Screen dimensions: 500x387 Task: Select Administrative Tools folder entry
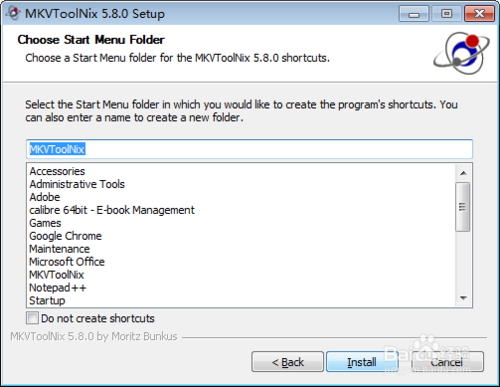(77, 184)
